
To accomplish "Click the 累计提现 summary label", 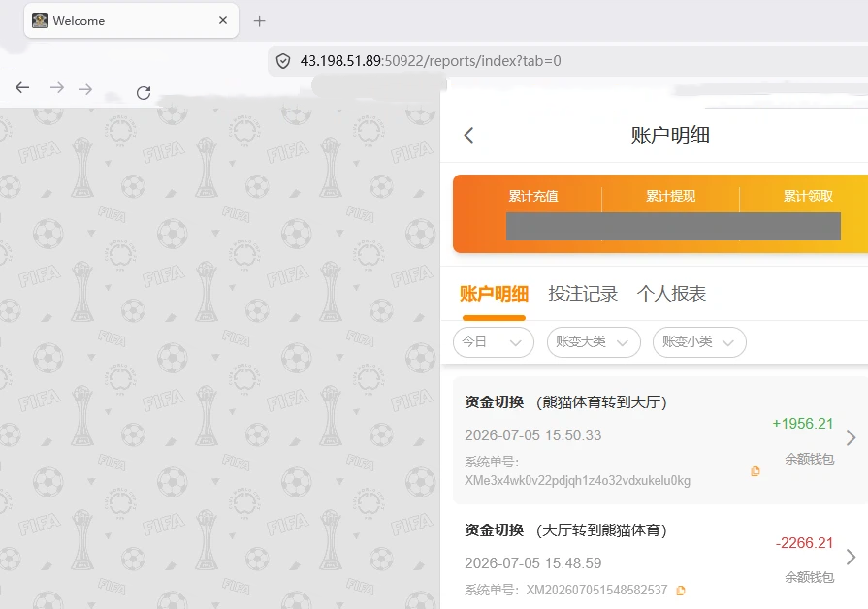I will (x=670, y=196).
